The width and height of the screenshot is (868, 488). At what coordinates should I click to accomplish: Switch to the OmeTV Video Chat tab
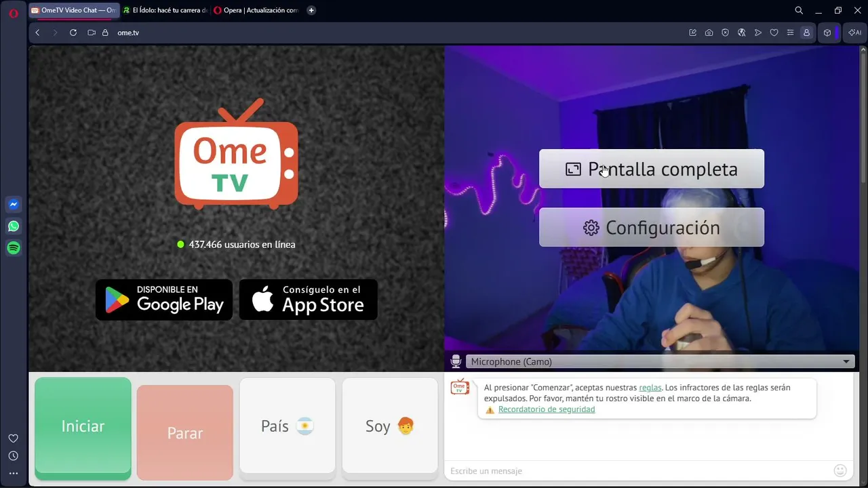(74, 10)
